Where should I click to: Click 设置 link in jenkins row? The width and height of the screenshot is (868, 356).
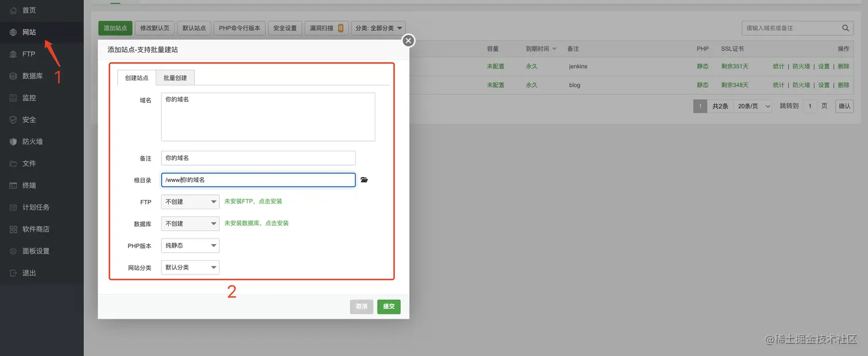coord(824,66)
